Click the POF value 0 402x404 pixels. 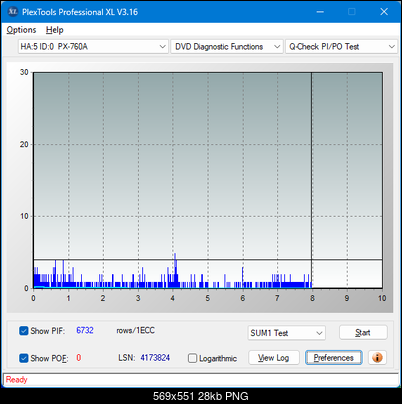click(79, 358)
